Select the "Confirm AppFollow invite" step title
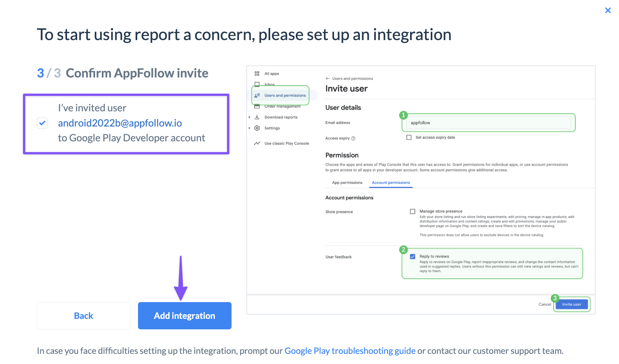This screenshot has height=364, width=619. tap(137, 73)
